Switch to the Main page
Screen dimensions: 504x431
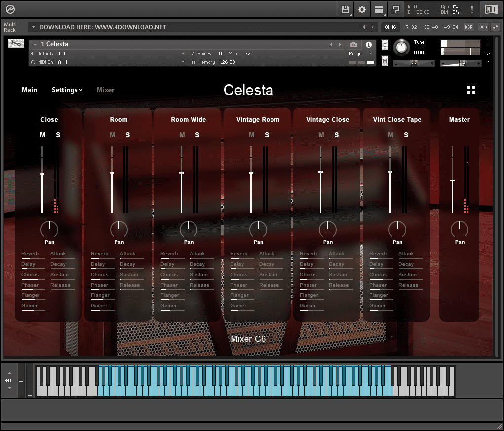[29, 90]
